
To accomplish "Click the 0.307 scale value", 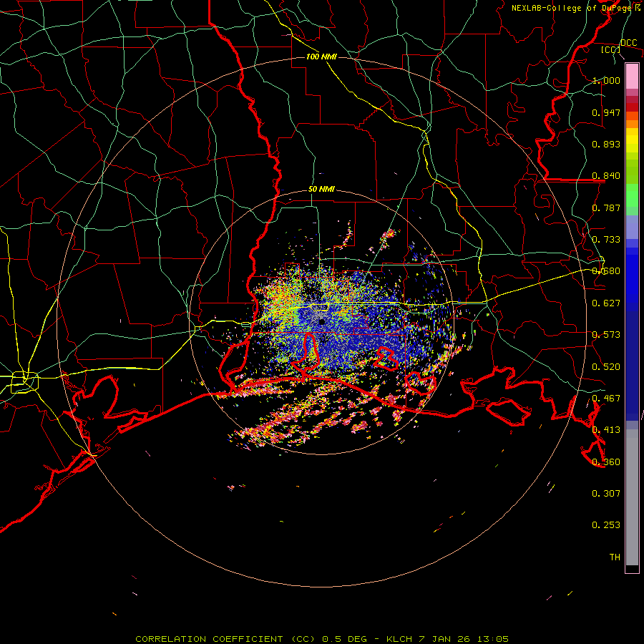I will (606, 494).
